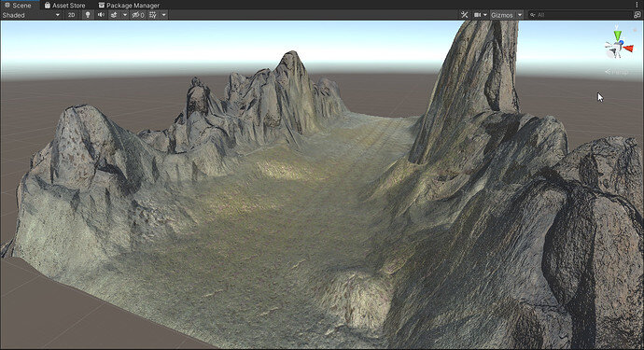Toggle the skybox and effects icon
Viewport: 644px width, 350px height.
click(114, 15)
